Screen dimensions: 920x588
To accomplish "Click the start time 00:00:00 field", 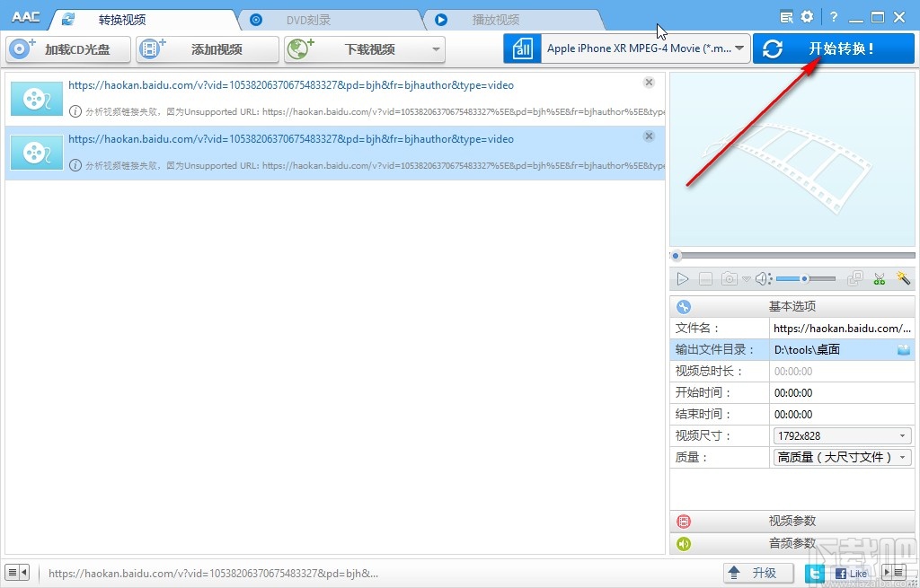I will tap(842, 393).
